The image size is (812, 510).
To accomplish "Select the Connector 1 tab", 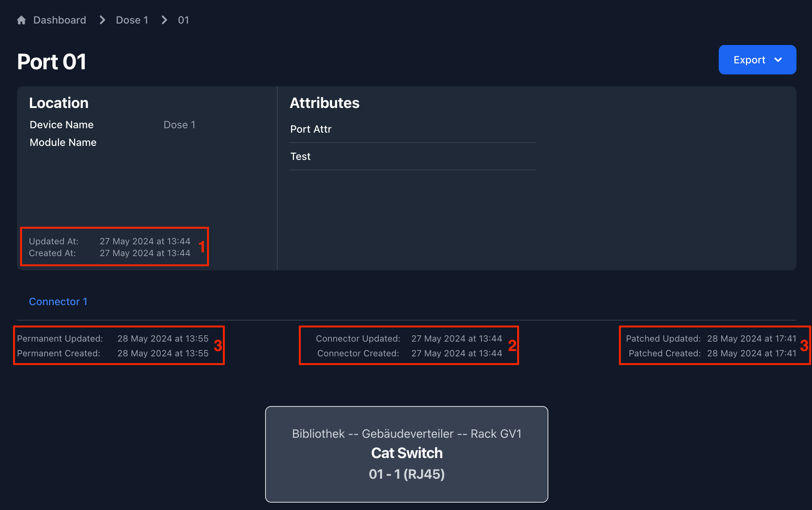I will coord(58,301).
